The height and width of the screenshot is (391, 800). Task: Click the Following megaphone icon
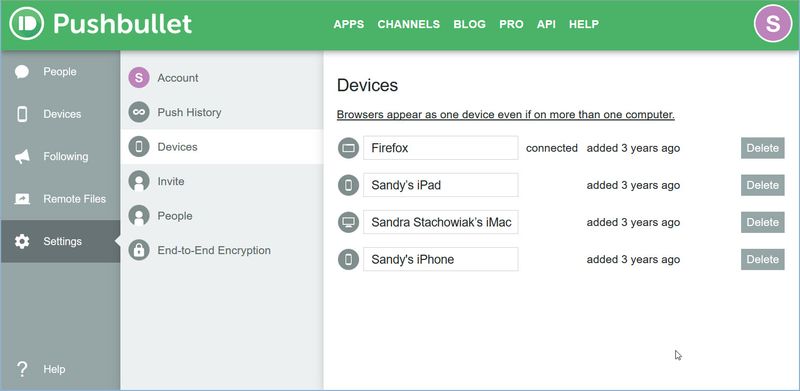(22, 157)
